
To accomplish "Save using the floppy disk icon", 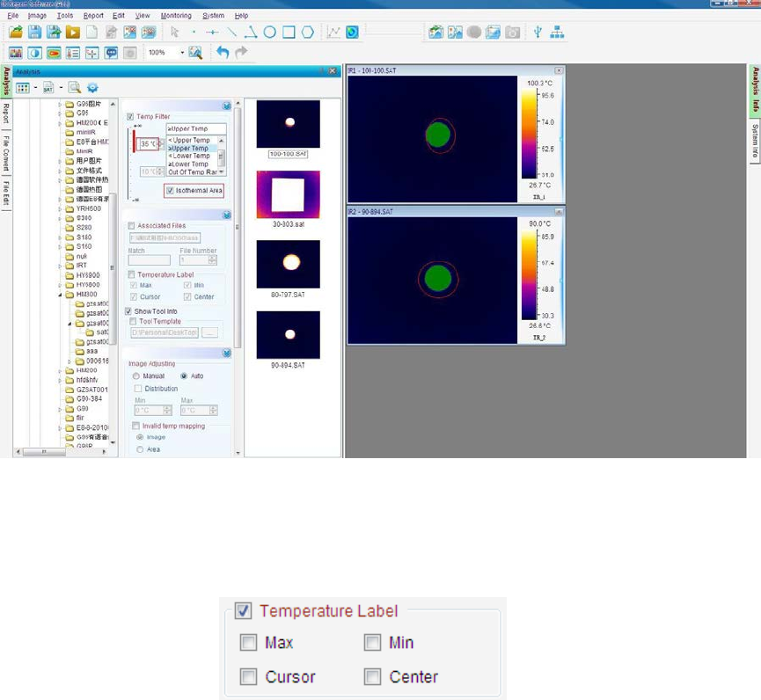I will tap(34, 33).
